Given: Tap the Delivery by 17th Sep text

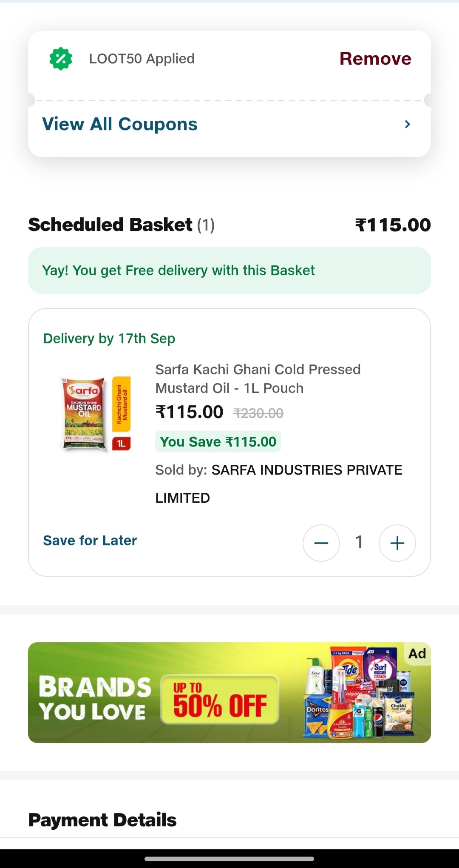Looking at the screenshot, I should pos(109,339).
